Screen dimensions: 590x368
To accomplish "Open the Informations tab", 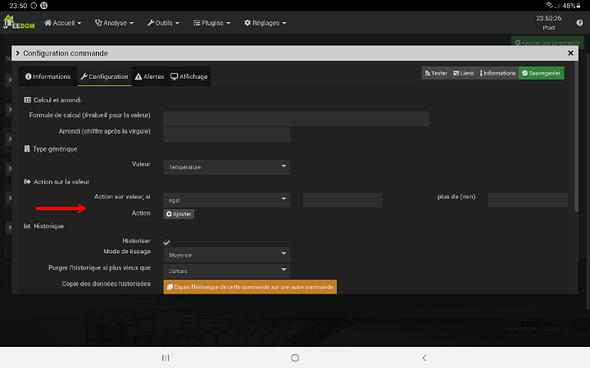I will (48, 76).
